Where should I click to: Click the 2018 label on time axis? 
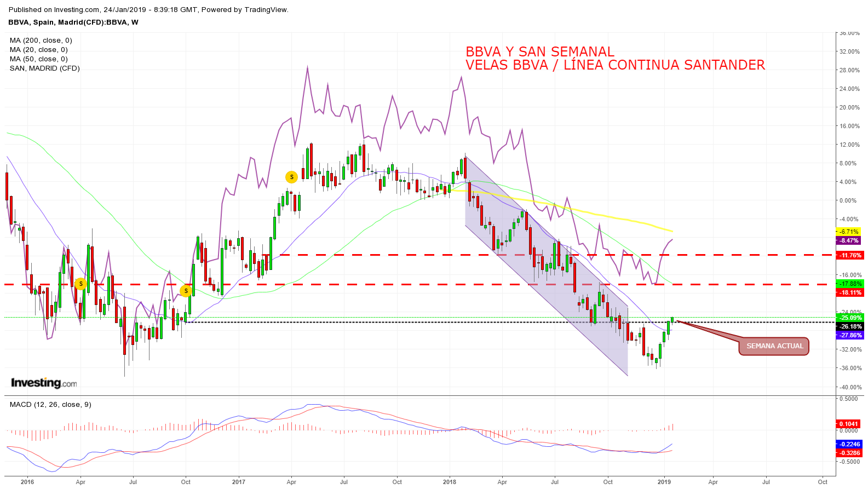click(x=449, y=482)
